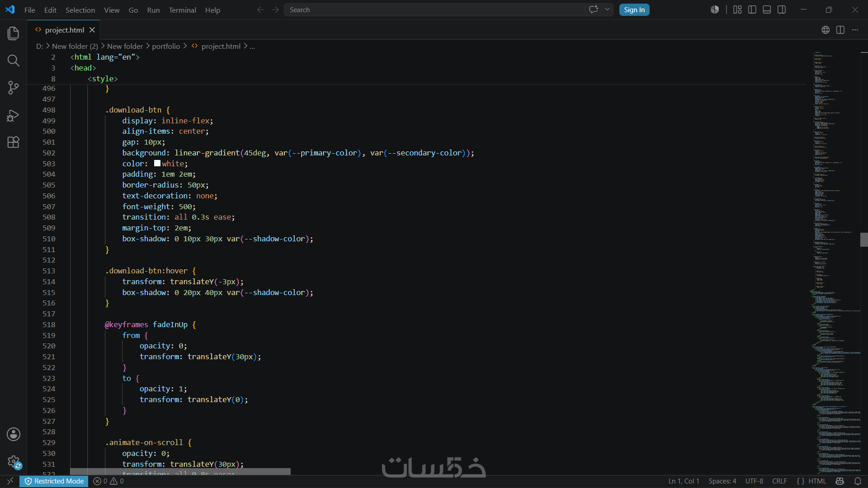Toggle the primary side bar

pos(752,9)
